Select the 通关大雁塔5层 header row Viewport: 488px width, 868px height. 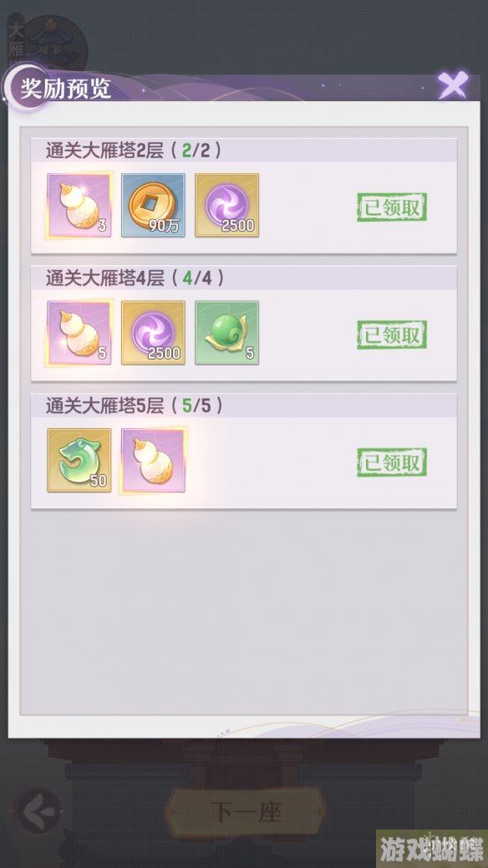point(243,406)
